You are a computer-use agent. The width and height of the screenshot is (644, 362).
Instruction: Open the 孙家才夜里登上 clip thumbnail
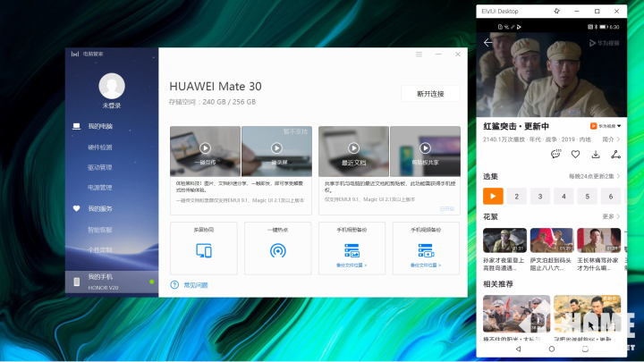click(x=504, y=240)
